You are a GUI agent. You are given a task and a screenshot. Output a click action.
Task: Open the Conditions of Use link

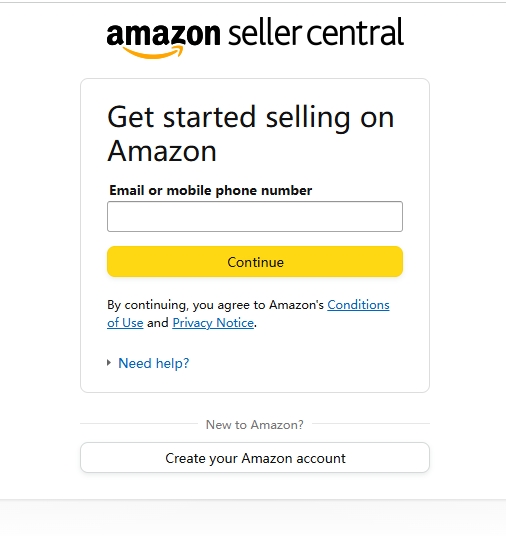coord(358,305)
